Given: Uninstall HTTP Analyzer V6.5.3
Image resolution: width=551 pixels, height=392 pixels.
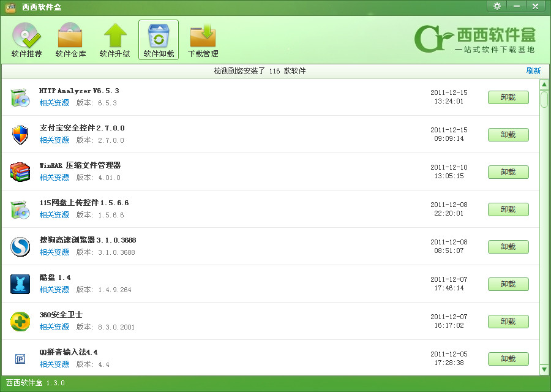Looking at the screenshot, I should [508, 97].
